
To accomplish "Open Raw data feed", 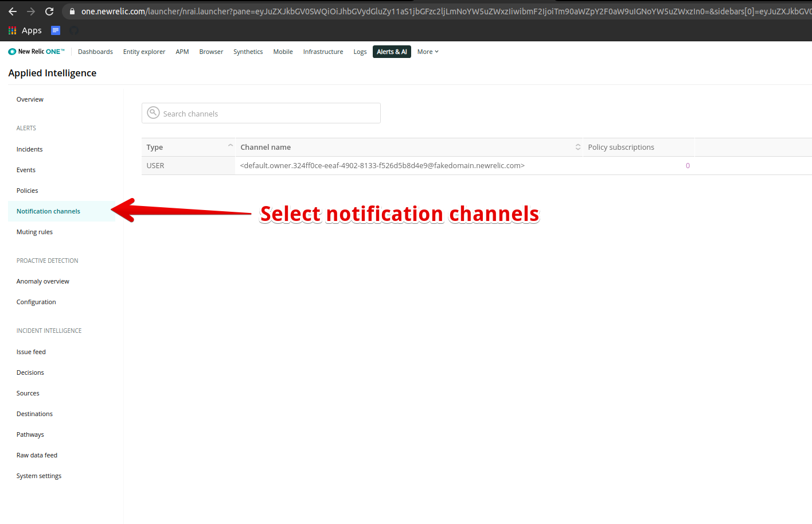I will [x=37, y=455].
